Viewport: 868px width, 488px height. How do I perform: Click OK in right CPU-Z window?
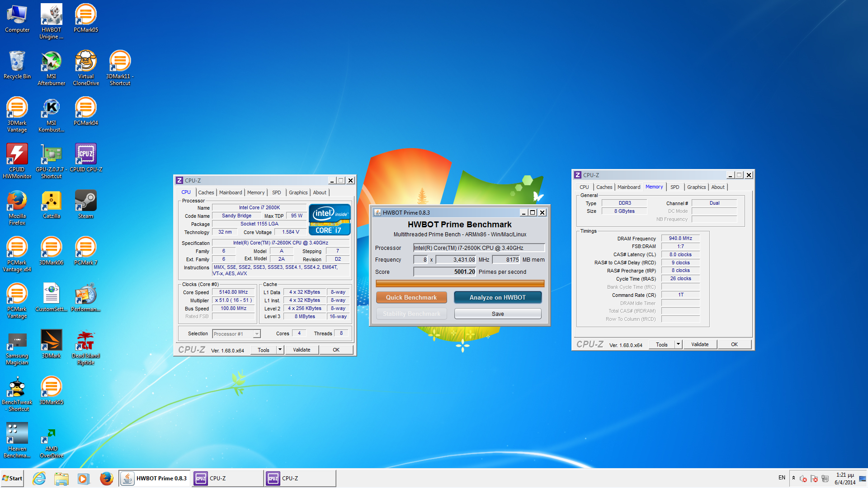pyautogui.click(x=735, y=344)
